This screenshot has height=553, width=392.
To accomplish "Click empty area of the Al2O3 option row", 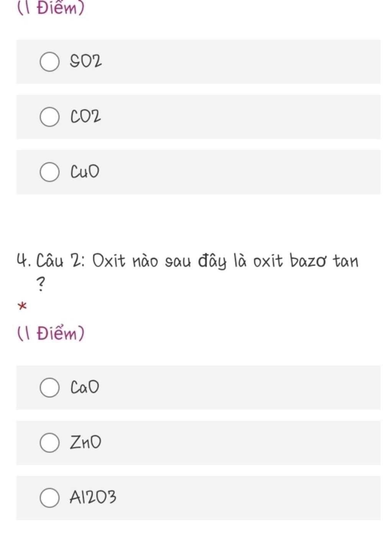I will click(x=249, y=498).
